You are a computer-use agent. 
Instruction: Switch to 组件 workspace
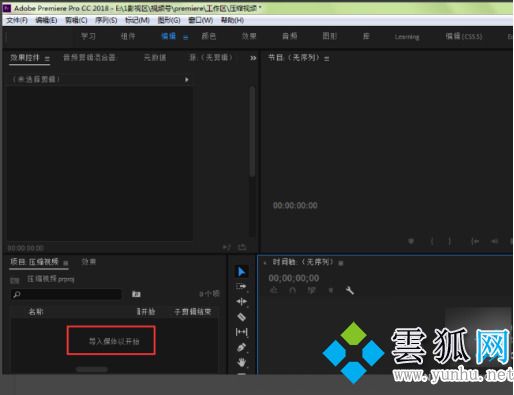pyautogui.click(x=128, y=36)
